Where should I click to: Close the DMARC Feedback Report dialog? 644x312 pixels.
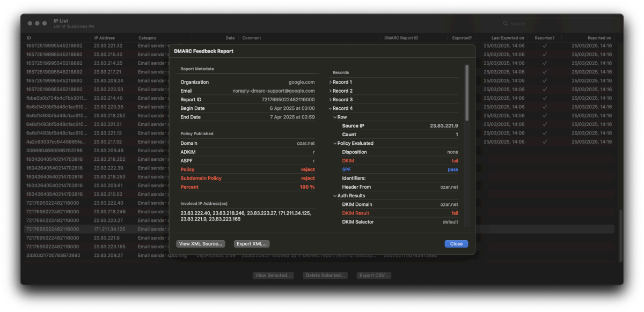pyautogui.click(x=456, y=244)
